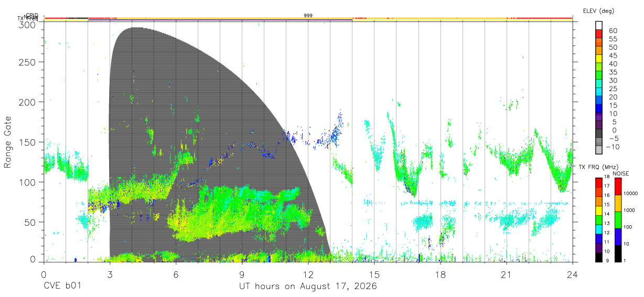Pick the yellow segment of TX FRQ bar

[x=599, y=211]
